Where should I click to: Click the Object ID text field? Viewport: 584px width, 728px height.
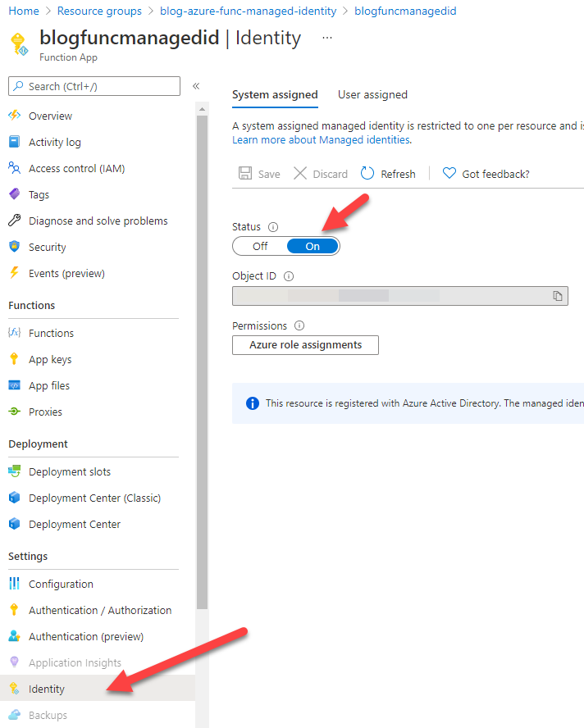[x=400, y=296]
